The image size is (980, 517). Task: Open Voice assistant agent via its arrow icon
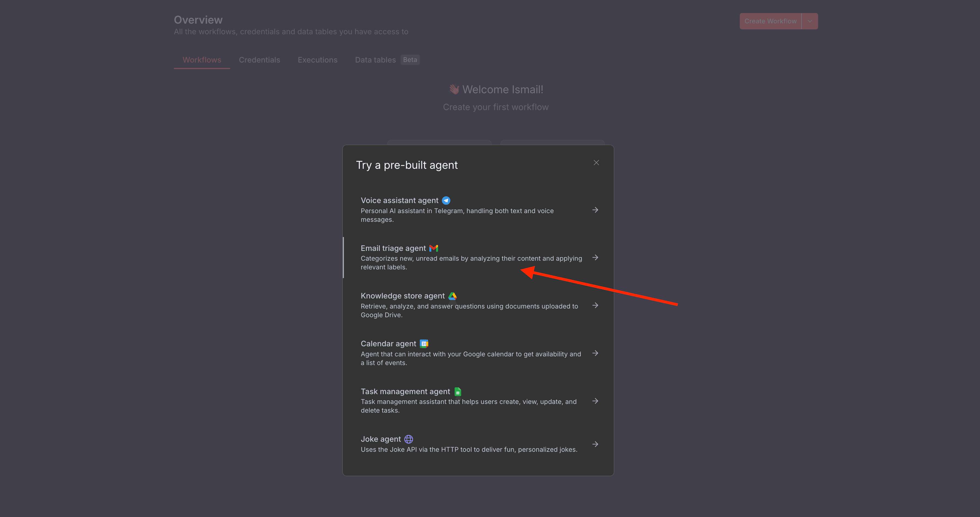[595, 210]
